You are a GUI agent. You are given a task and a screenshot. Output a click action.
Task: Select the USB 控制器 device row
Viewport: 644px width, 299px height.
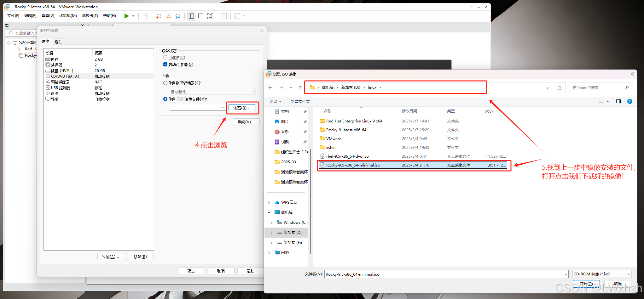pos(99,88)
